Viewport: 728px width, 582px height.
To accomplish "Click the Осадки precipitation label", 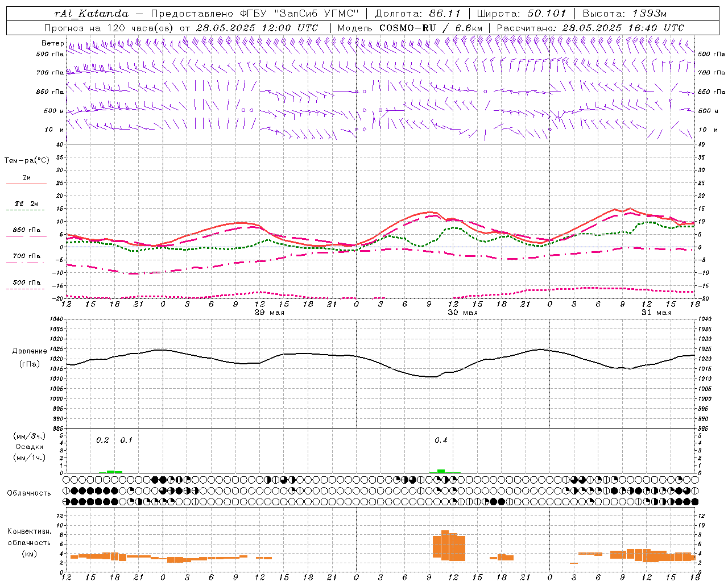I will coord(30,447).
